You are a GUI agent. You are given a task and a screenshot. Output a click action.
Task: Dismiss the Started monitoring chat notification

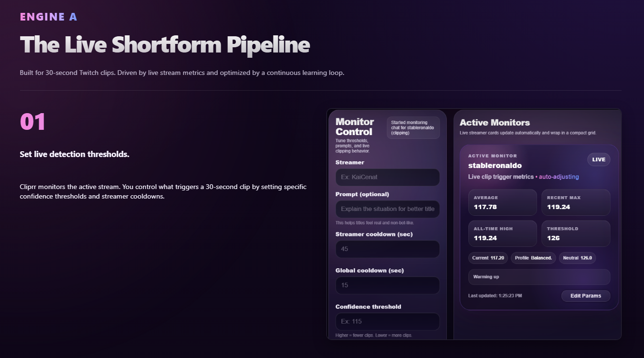tap(412, 127)
